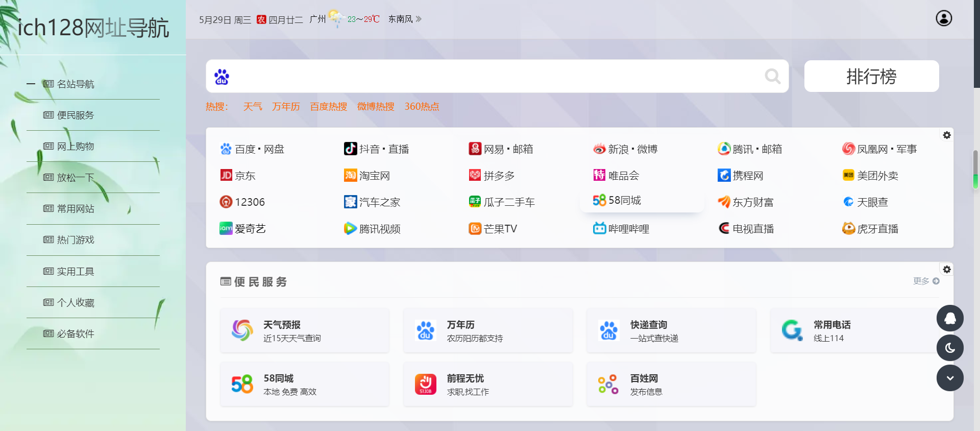Open 12306 railway site link
This screenshot has height=431, width=980.
242,202
